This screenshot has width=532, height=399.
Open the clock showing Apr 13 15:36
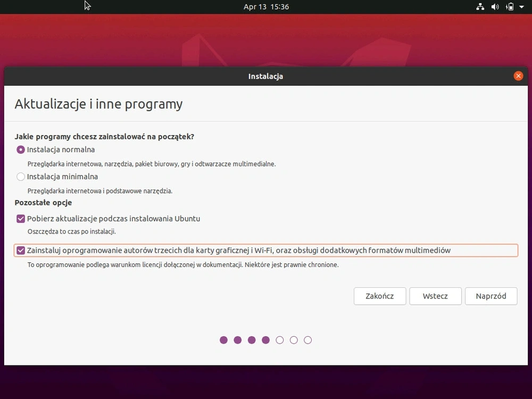coord(266,7)
